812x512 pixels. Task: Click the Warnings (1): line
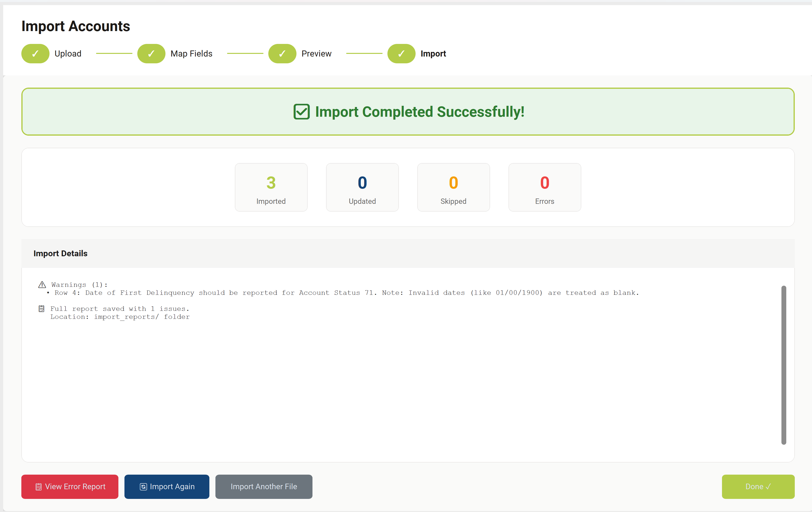(79, 285)
